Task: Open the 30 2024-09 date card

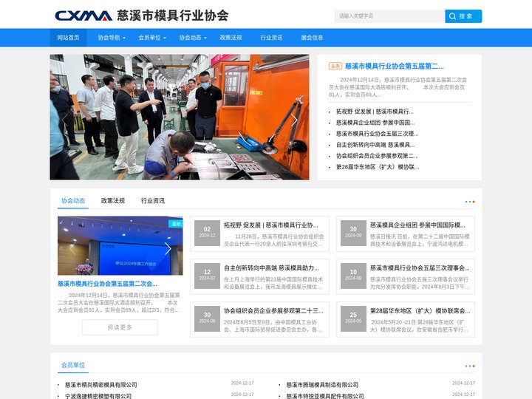Action: pos(353,233)
